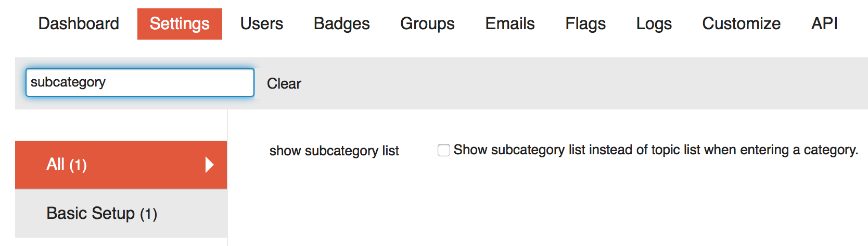
Task: Open the Groups admin tab
Action: 427,24
